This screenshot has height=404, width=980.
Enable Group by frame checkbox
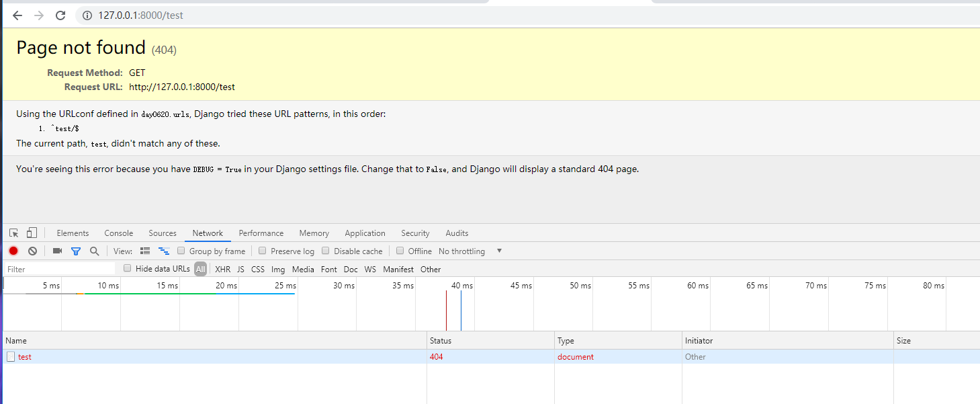[x=181, y=251]
